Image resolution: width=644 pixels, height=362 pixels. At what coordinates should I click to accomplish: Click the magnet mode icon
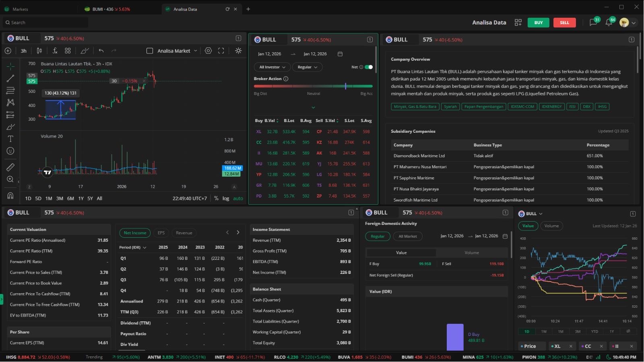click(x=10, y=195)
